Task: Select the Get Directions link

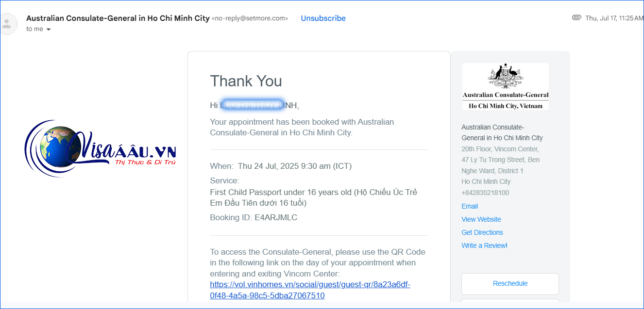Action: point(482,232)
